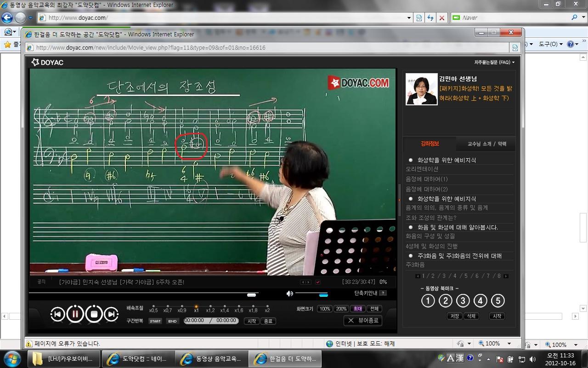Set playback speed to x0.5

point(153,308)
